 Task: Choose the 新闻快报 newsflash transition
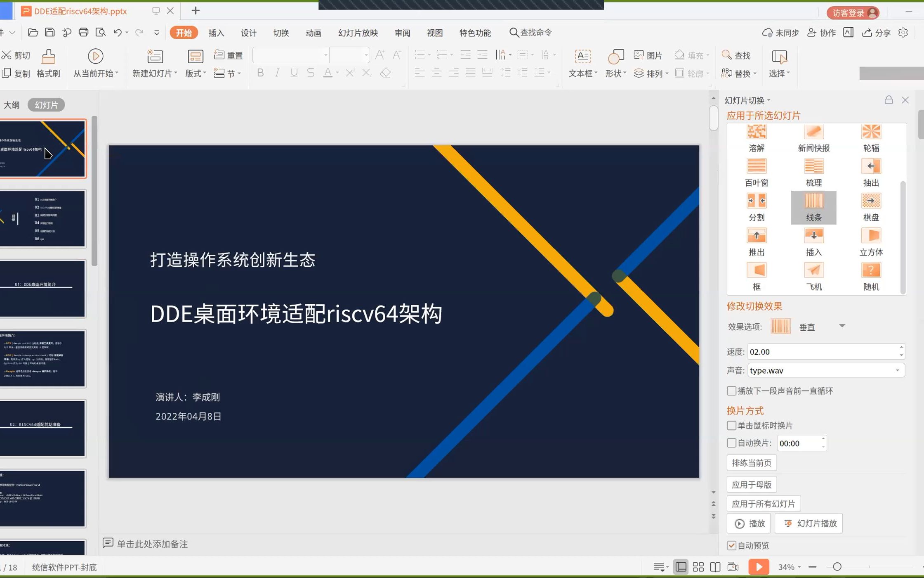(814, 138)
